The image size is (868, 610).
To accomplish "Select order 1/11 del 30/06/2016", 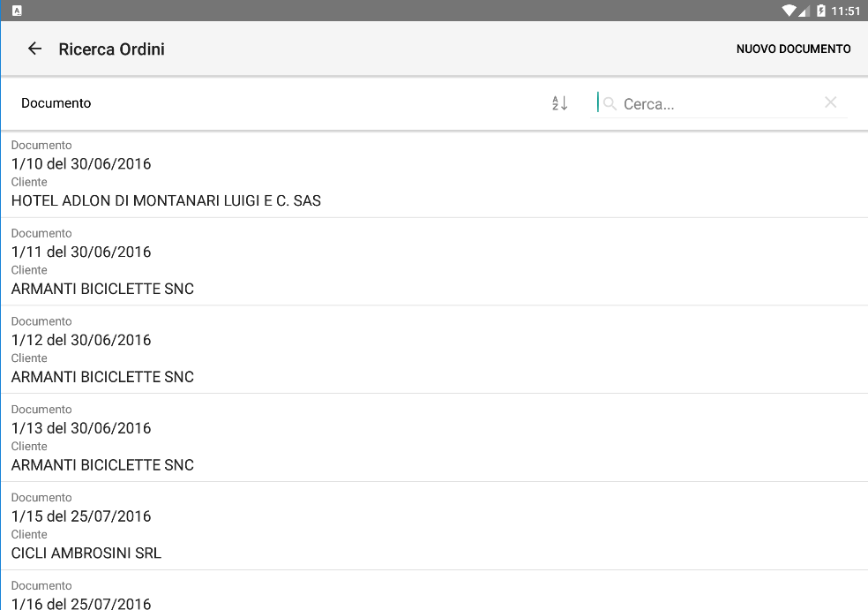I will [81, 252].
